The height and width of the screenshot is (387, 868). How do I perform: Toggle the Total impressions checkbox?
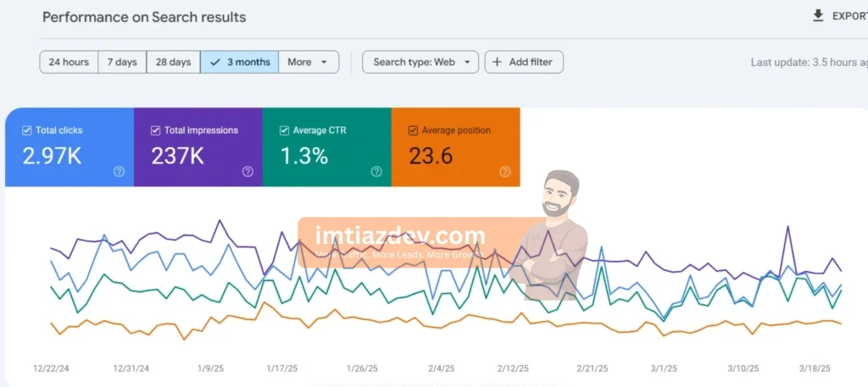(x=155, y=130)
